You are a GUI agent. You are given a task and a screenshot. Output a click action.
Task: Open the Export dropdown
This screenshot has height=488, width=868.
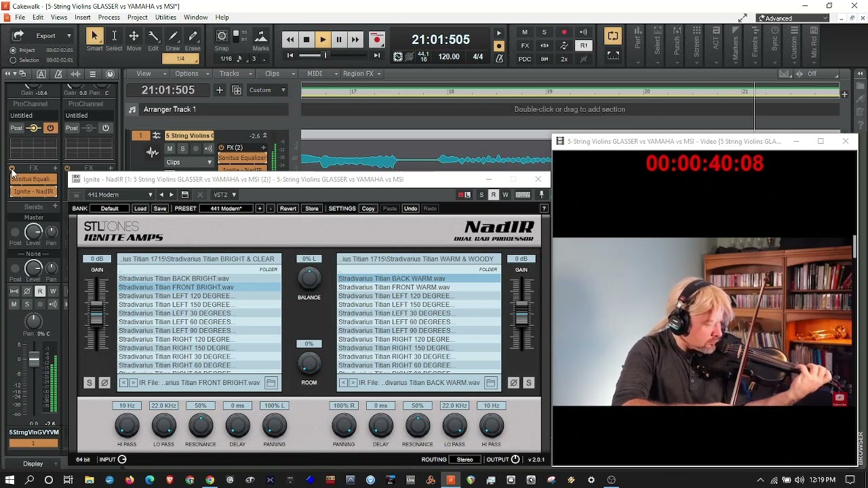pos(68,36)
